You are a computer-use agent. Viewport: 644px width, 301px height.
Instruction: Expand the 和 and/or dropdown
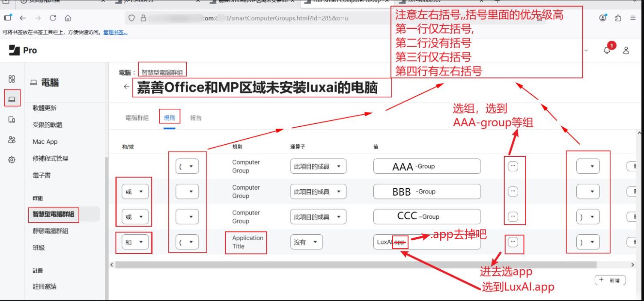pos(135,242)
